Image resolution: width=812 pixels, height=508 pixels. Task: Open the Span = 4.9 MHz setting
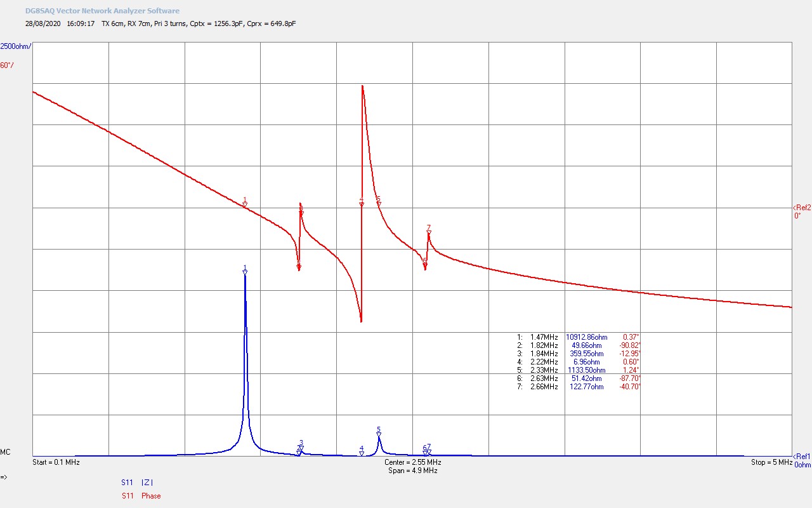[412, 471]
